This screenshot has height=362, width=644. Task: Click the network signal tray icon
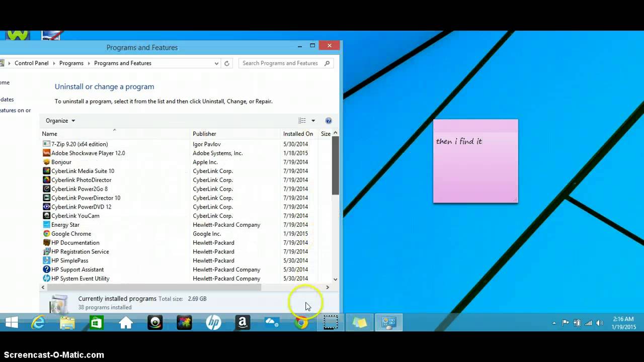click(588, 323)
